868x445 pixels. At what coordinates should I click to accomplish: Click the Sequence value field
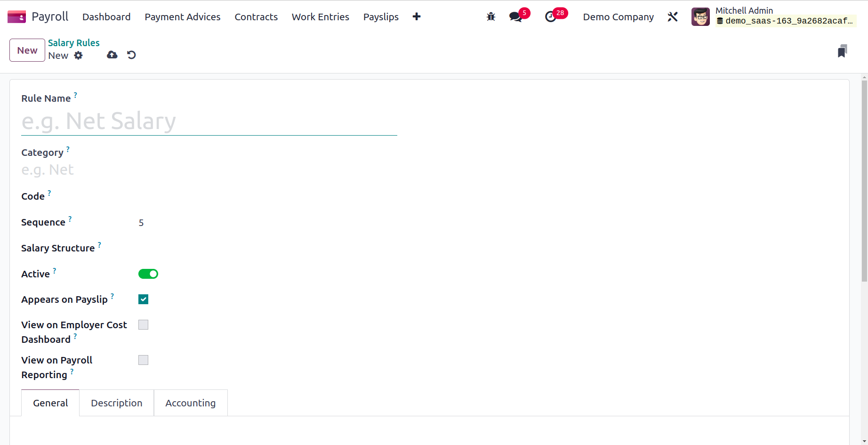pos(268,223)
